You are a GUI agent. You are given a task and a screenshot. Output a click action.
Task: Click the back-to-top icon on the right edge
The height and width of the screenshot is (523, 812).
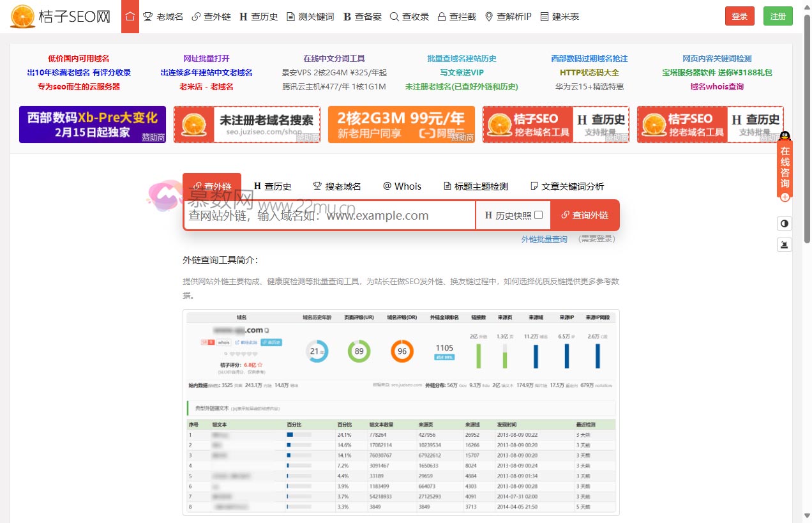click(785, 245)
